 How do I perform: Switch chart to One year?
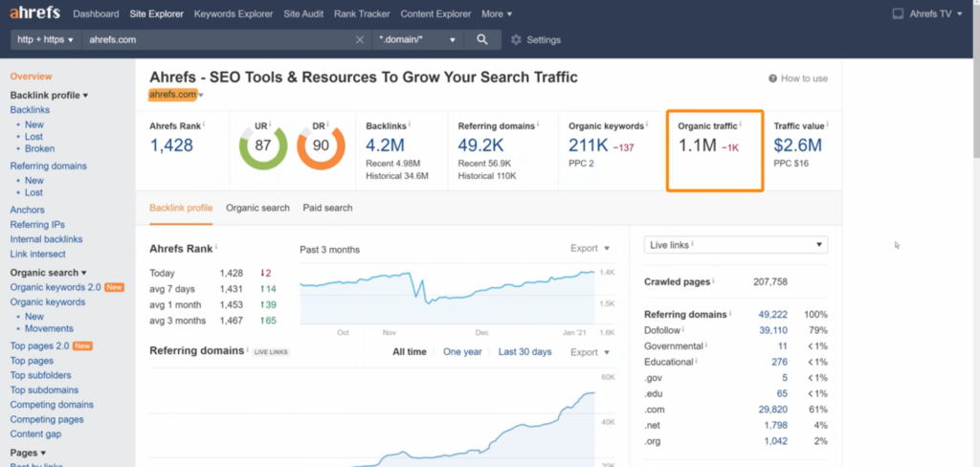pyautogui.click(x=462, y=352)
